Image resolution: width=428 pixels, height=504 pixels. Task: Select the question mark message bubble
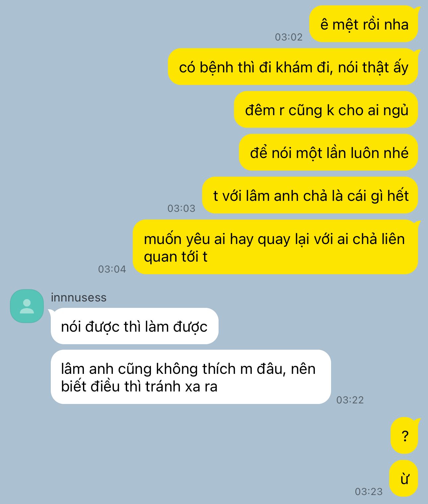(x=404, y=436)
